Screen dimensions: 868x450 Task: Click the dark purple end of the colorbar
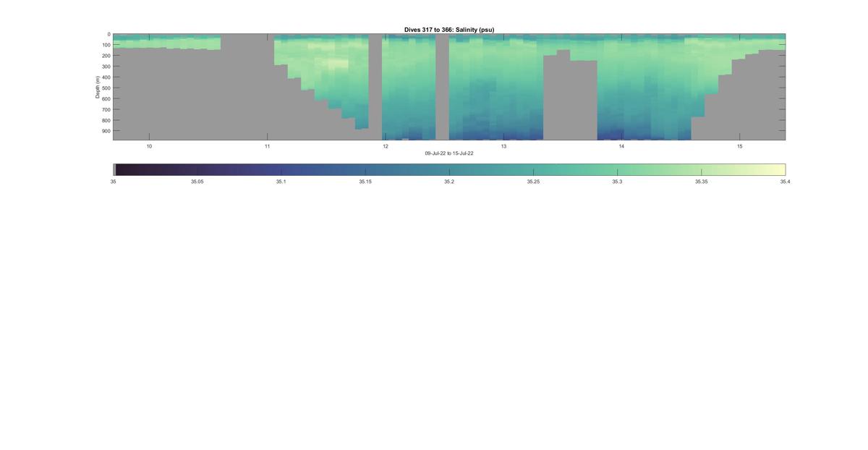[x=120, y=169]
